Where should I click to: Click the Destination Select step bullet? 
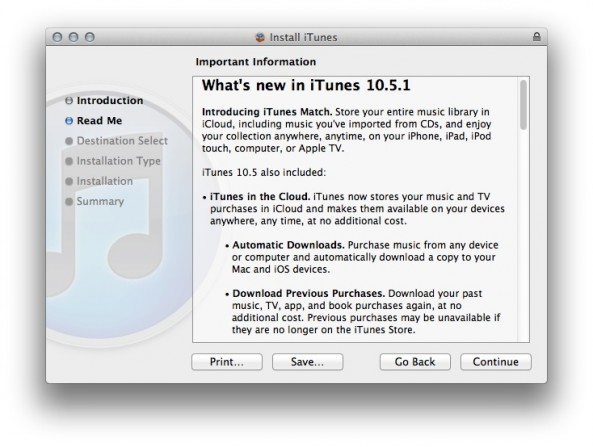click(69, 141)
